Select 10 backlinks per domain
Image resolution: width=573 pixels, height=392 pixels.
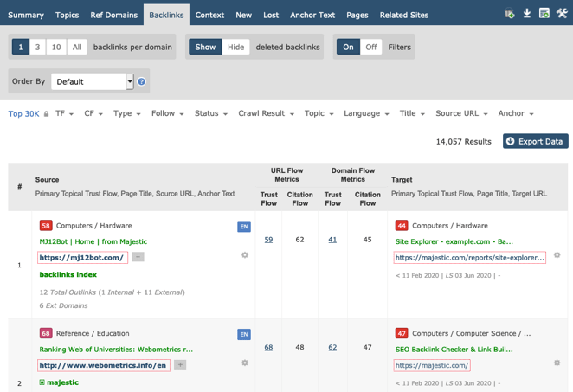(56, 47)
